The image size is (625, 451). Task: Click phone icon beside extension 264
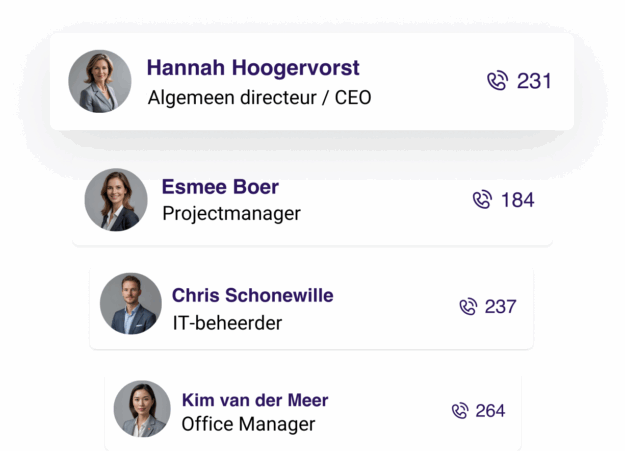pos(460,411)
